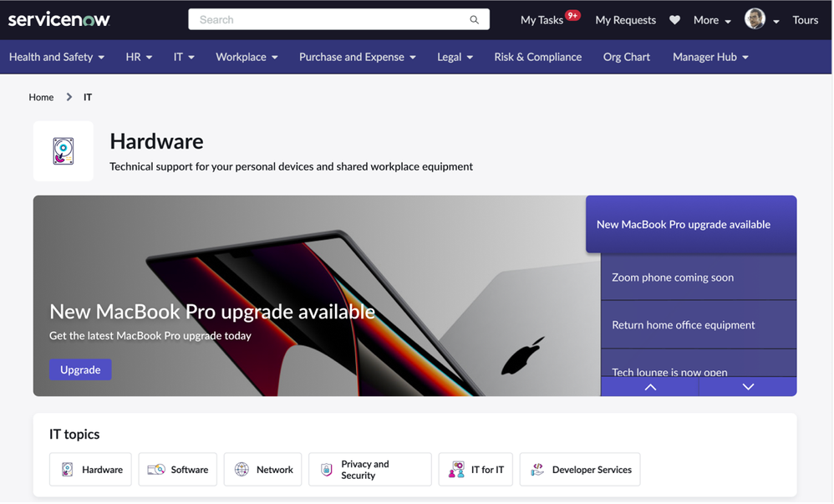Expand Health and Safety menu
The height and width of the screenshot is (504, 834).
tap(56, 57)
